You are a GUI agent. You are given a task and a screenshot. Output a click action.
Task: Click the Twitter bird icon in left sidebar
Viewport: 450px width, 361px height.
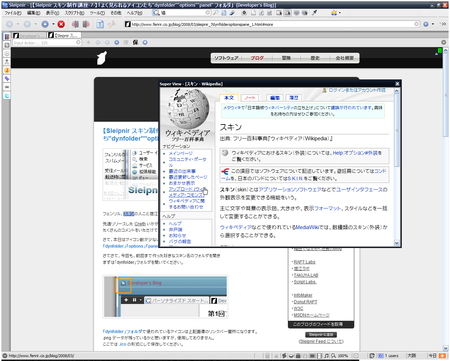pos(7,96)
